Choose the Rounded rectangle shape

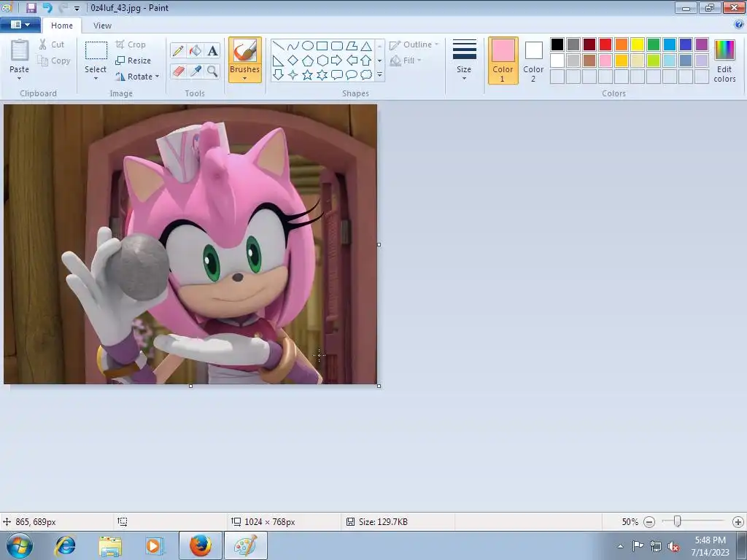(337, 46)
